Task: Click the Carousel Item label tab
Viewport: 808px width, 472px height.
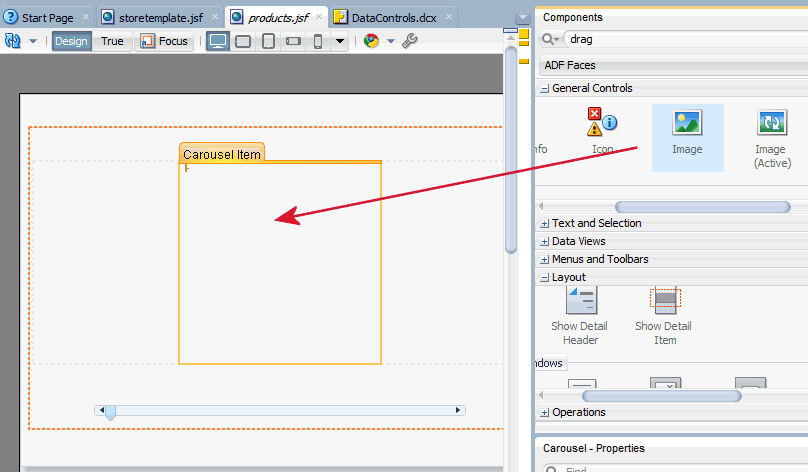Action: pyautogui.click(x=222, y=154)
